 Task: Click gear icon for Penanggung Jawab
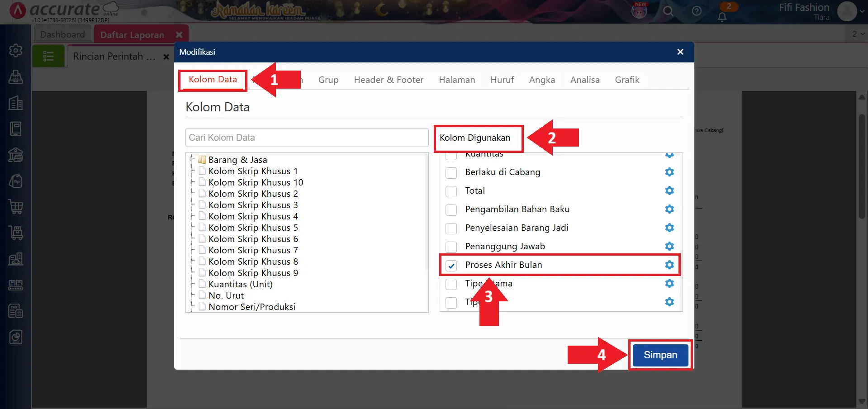pos(669,246)
